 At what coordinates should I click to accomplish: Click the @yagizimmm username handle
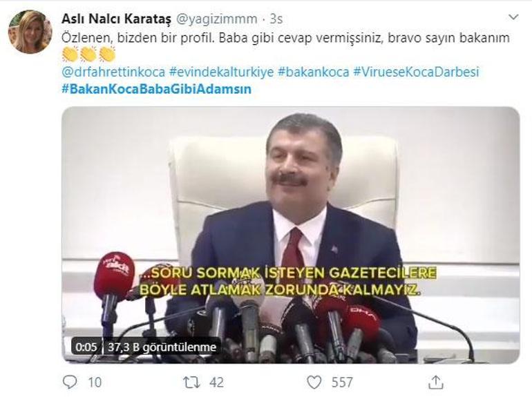pyautogui.click(x=217, y=19)
